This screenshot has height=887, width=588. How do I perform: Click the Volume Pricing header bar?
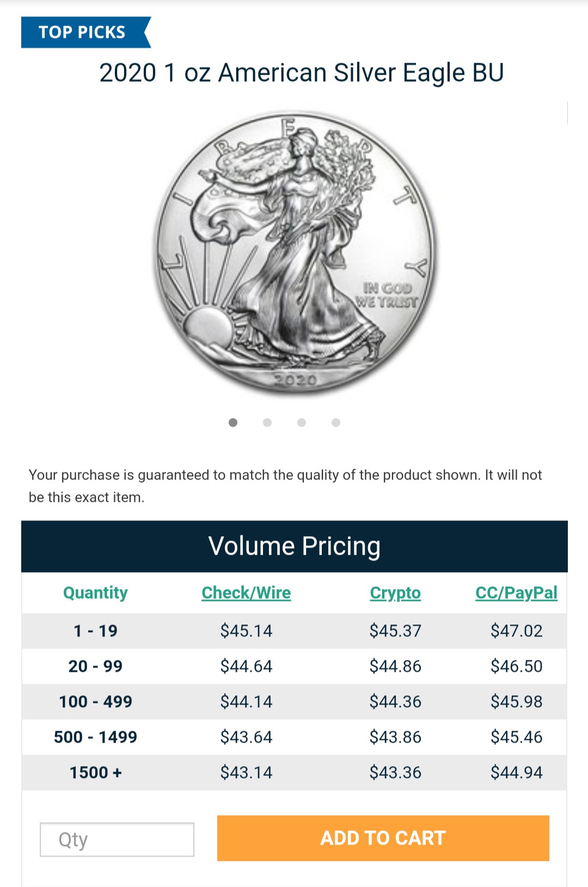pos(294,546)
